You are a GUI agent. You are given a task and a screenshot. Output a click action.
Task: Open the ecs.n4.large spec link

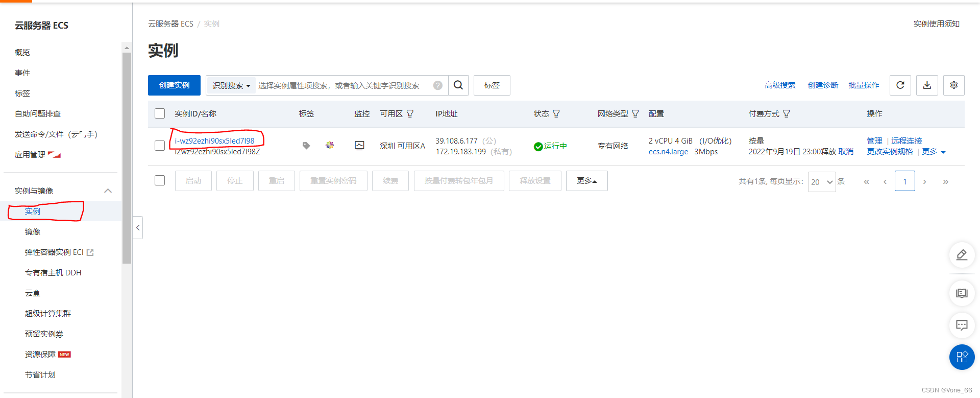point(668,152)
